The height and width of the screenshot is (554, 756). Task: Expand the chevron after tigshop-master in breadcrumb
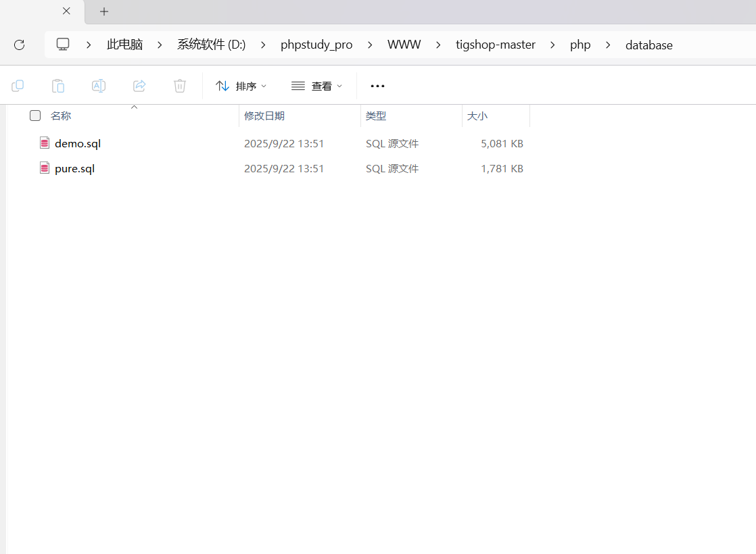point(552,45)
